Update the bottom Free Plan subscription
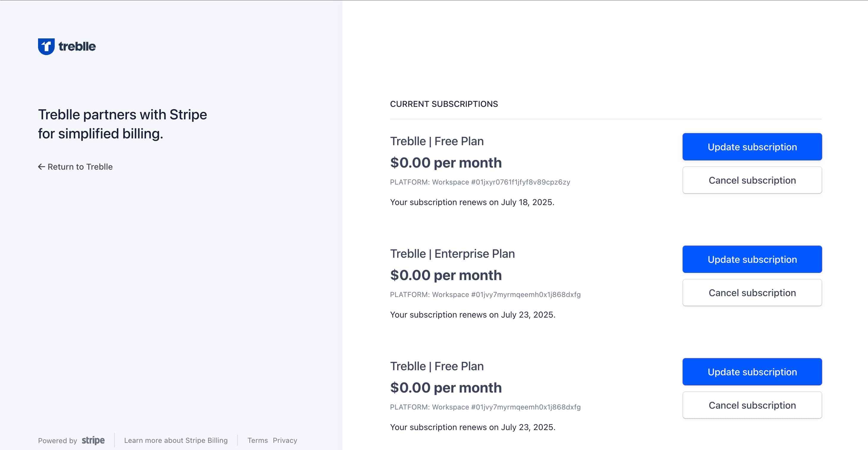This screenshot has height=450, width=868. 752,371
